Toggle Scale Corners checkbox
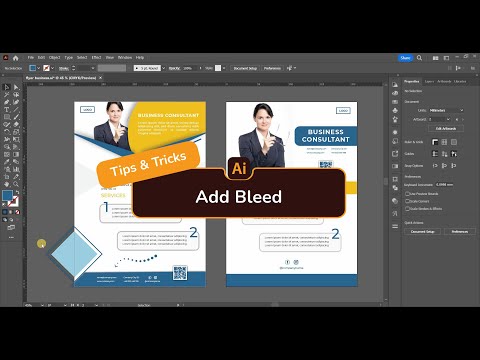Screen dimensions: 480x360 407,201
